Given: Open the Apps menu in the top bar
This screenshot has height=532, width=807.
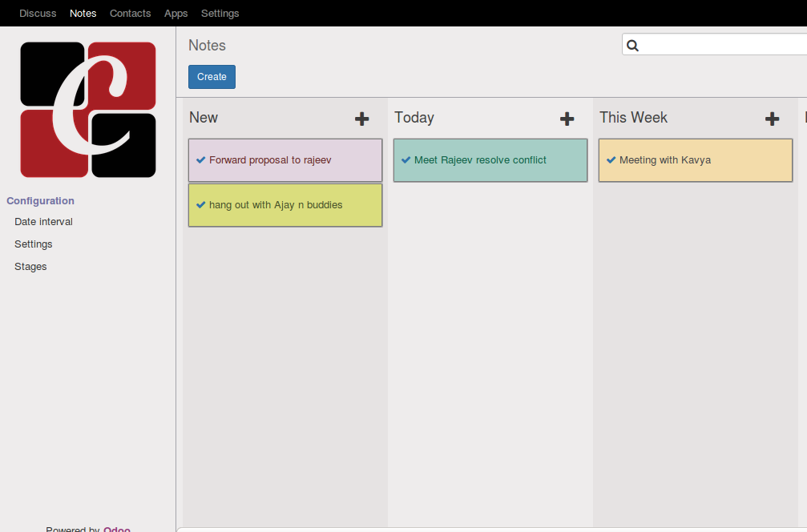Looking at the screenshot, I should 176,14.
